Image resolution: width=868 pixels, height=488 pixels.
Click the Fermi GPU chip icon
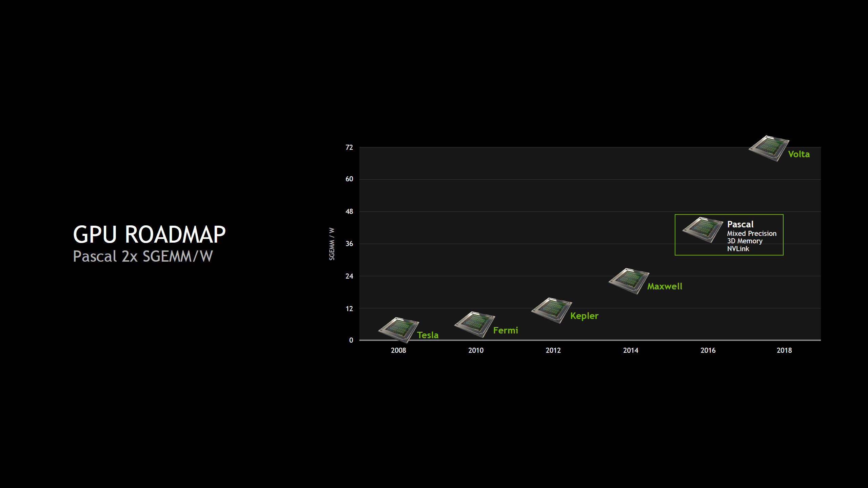coord(474,324)
